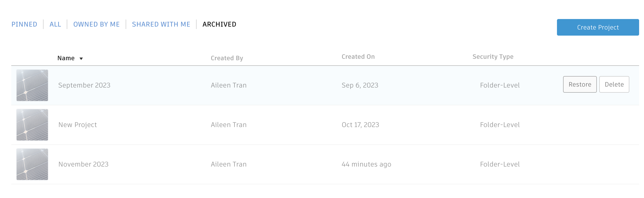Switch to the Pinned tab

pyautogui.click(x=24, y=24)
